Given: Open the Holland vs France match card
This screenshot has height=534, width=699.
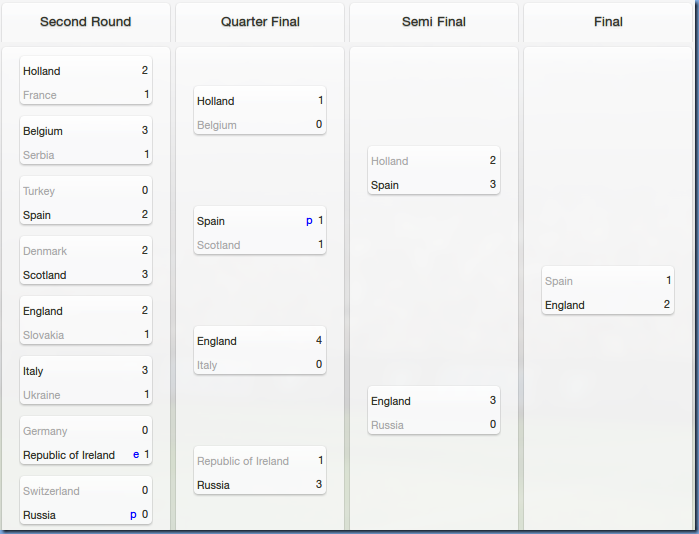Looking at the screenshot, I should (86, 83).
